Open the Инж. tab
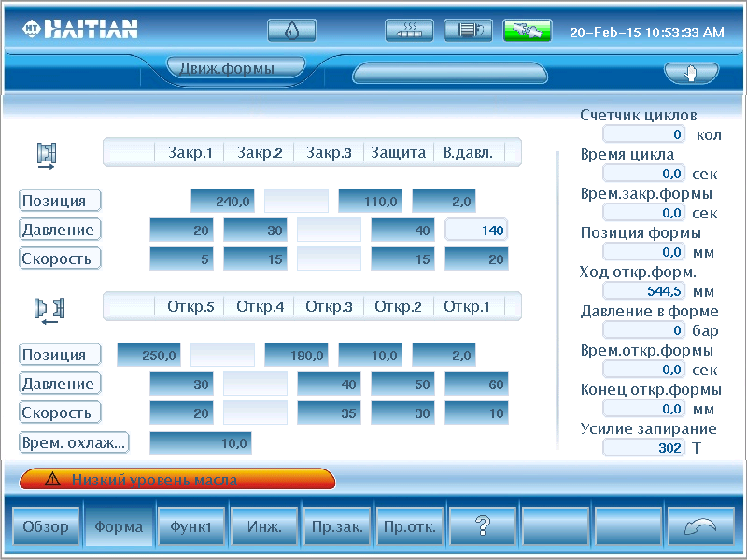Image resolution: width=747 pixels, height=560 pixels. pyautogui.click(x=264, y=526)
